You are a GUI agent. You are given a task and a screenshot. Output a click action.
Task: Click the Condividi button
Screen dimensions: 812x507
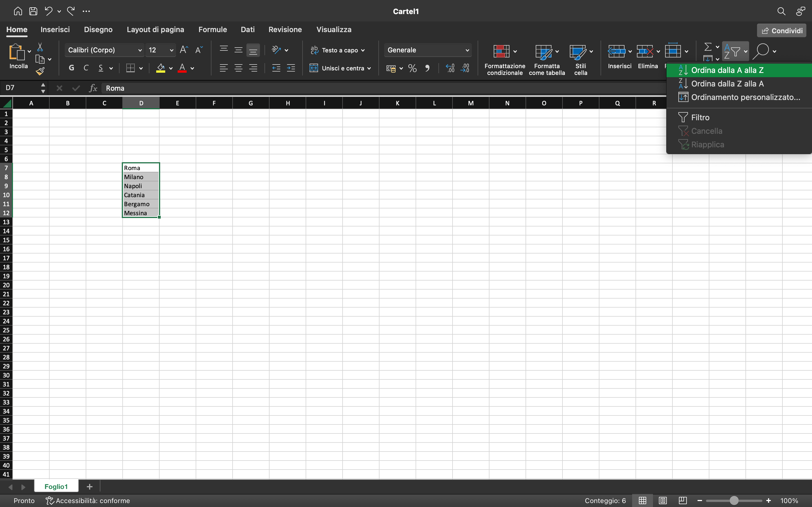[781, 30]
